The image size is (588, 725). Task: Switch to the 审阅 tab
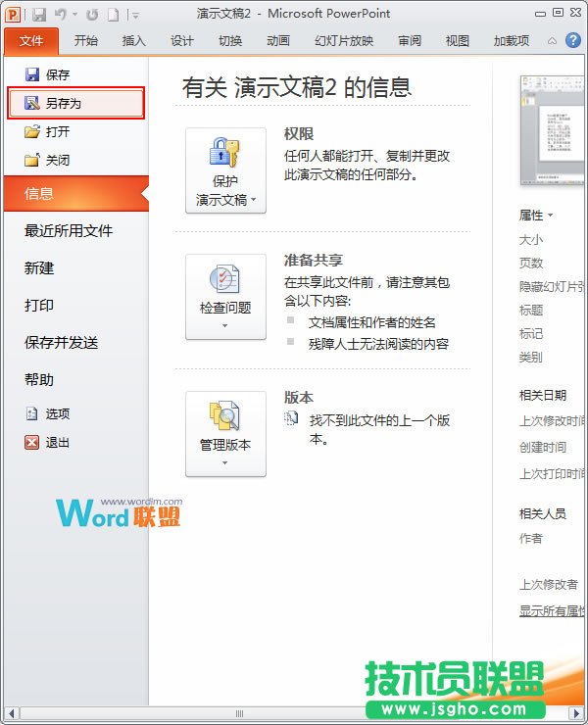410,41
